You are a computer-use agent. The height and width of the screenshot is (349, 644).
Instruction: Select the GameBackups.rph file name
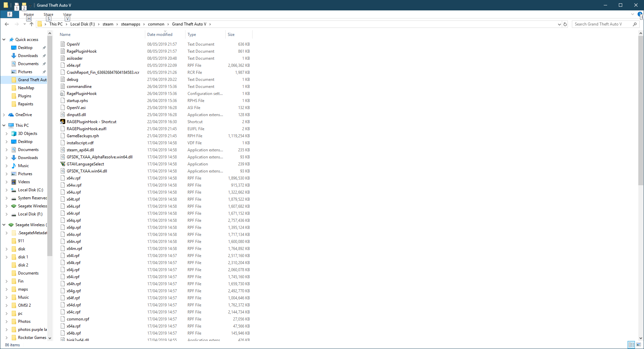point(83,136)
